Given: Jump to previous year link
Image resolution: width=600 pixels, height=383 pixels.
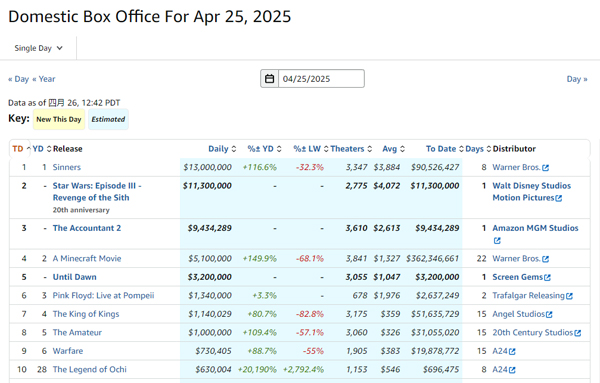Looking at the screenshot, I should pyautogui.click(x=44, y=79).
